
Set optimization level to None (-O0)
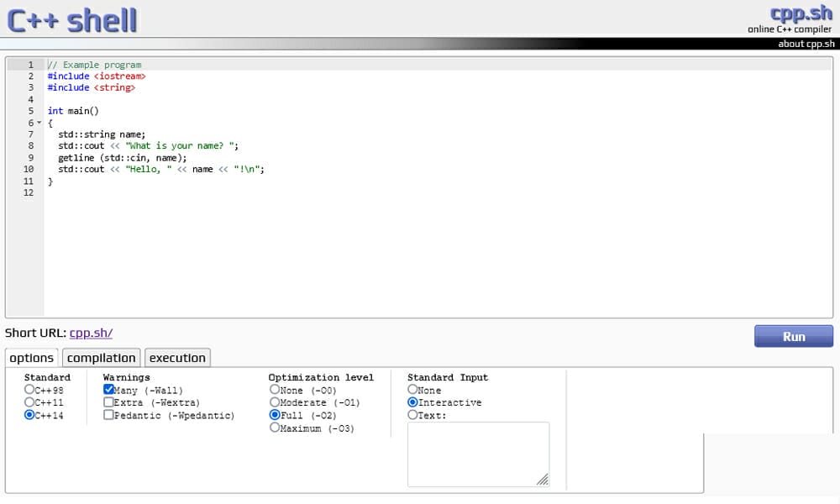tap(275, 390)
